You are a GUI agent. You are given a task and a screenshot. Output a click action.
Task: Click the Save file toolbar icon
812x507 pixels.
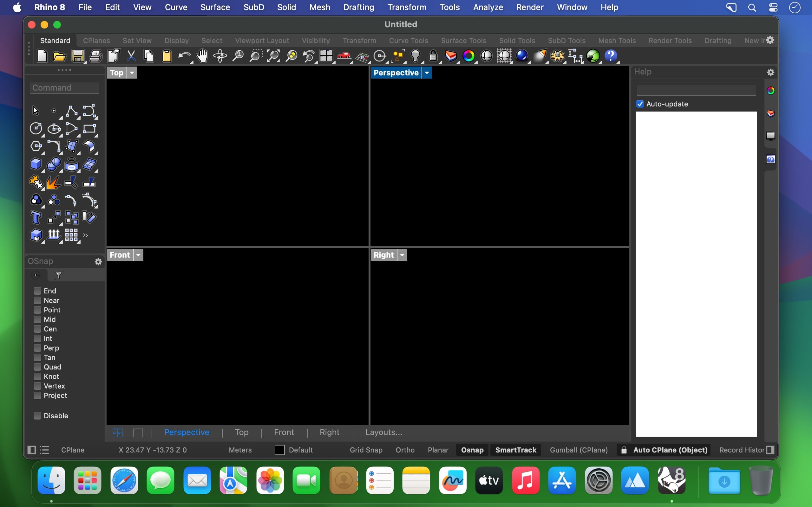77,56
